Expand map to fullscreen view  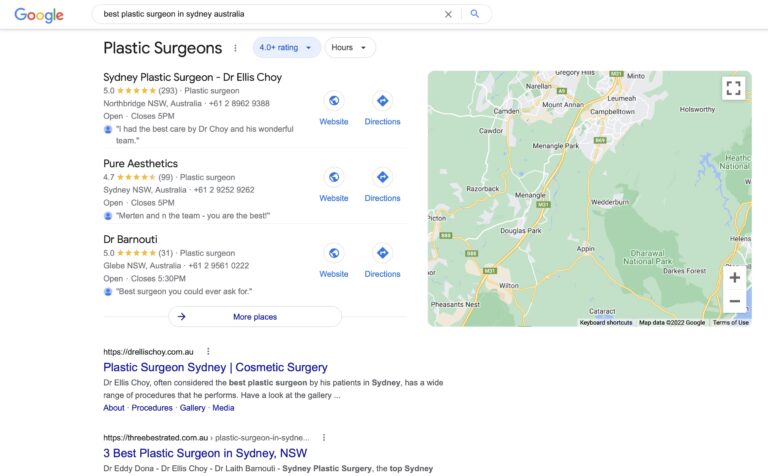pos(733,88)
